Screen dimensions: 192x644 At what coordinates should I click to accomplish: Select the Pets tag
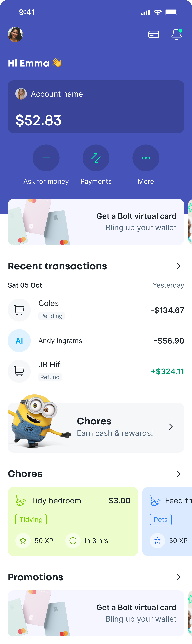point(161,519)
